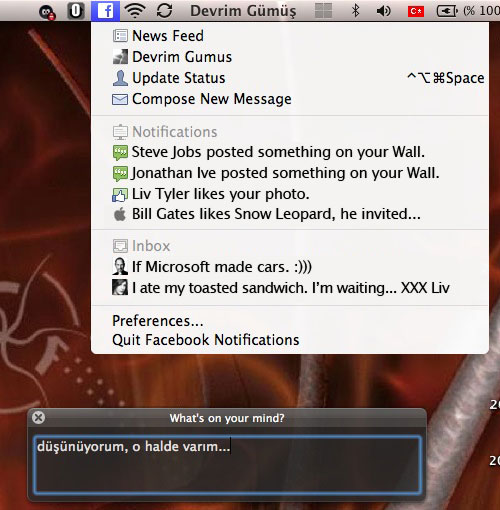Click the green speech bubble beside Jonathan Ive
Viewport: 500px width, 510px height.
(x=120, y=174)
